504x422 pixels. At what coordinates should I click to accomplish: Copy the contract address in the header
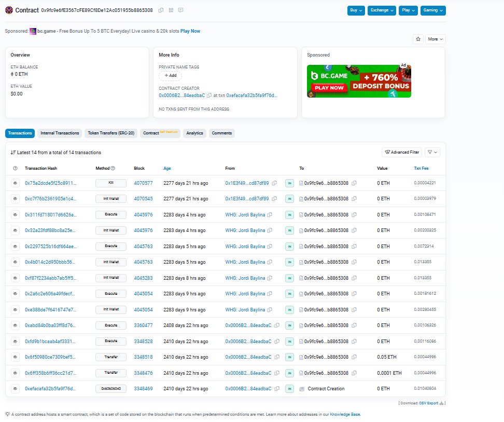coord(161,10)
